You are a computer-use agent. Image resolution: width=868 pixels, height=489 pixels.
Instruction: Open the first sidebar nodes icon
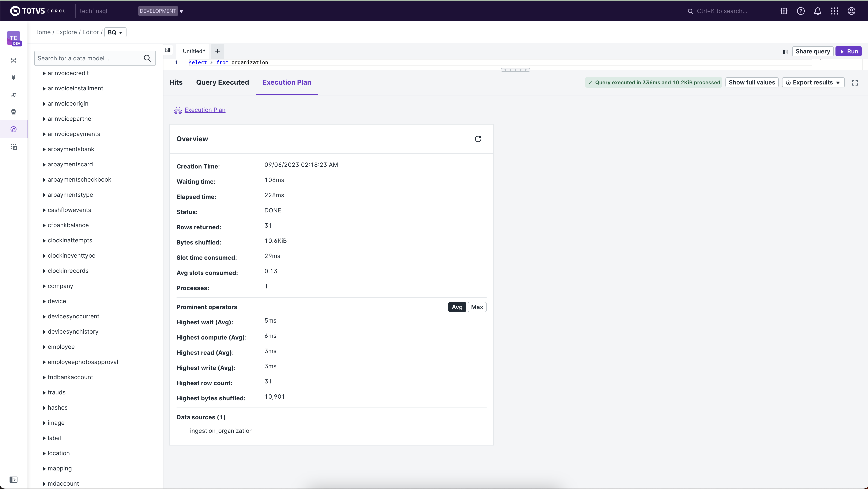14,61
